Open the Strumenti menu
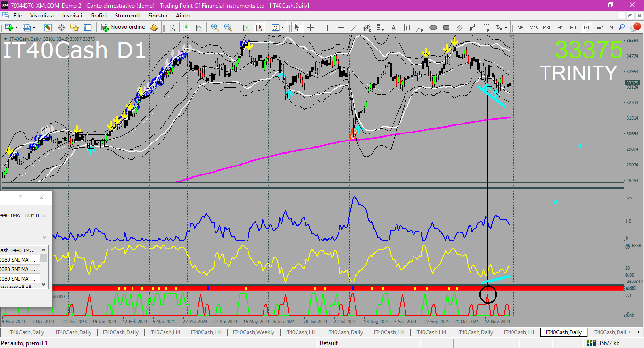Screen dimensions: 644x348 pos(127,16)
